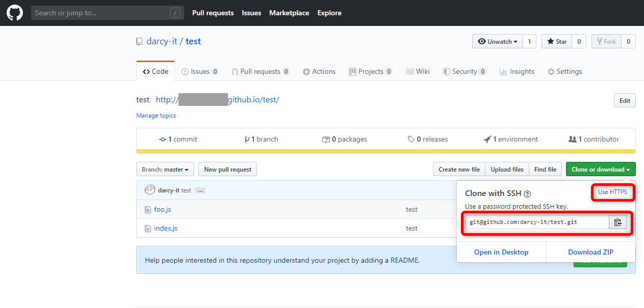Download the repository as ZIP
Image resolution: width=644 pixels, height=308 pixels.
[x=590, y=251]
